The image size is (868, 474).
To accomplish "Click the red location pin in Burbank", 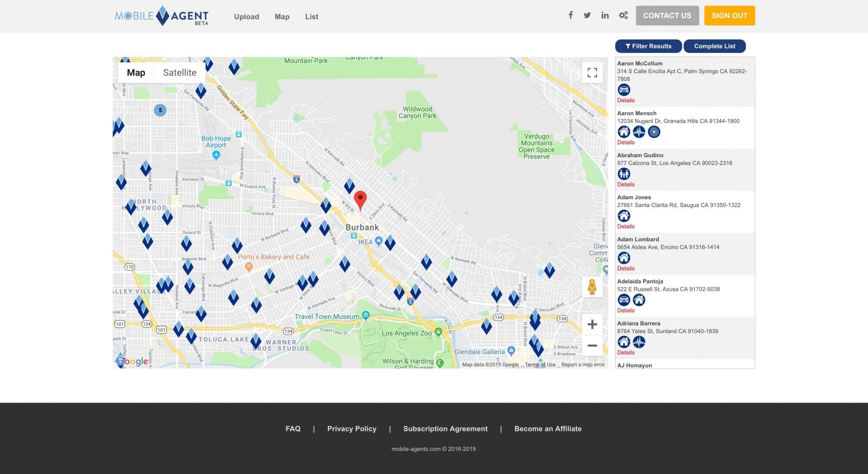I will [x=360, y=199].
